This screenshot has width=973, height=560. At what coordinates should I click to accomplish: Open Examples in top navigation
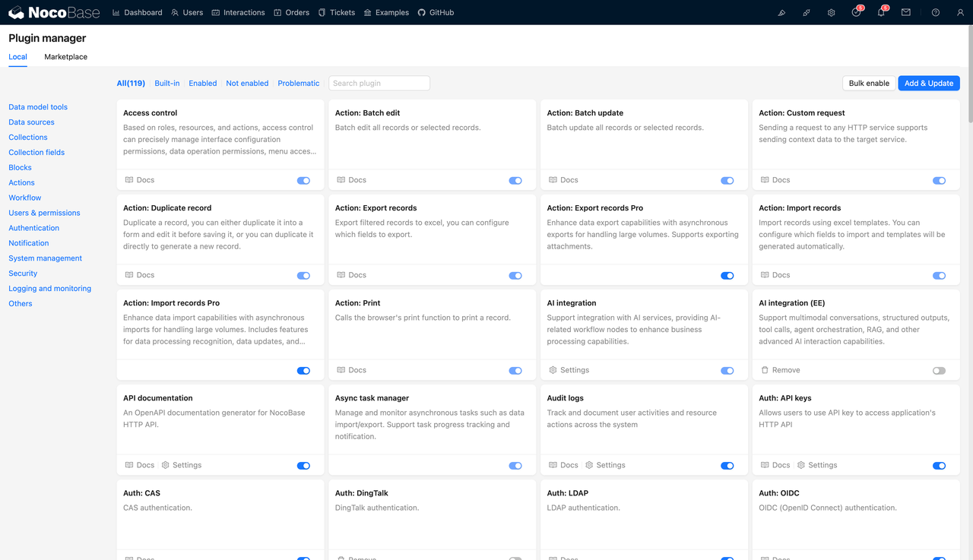(x=386, y=13)
